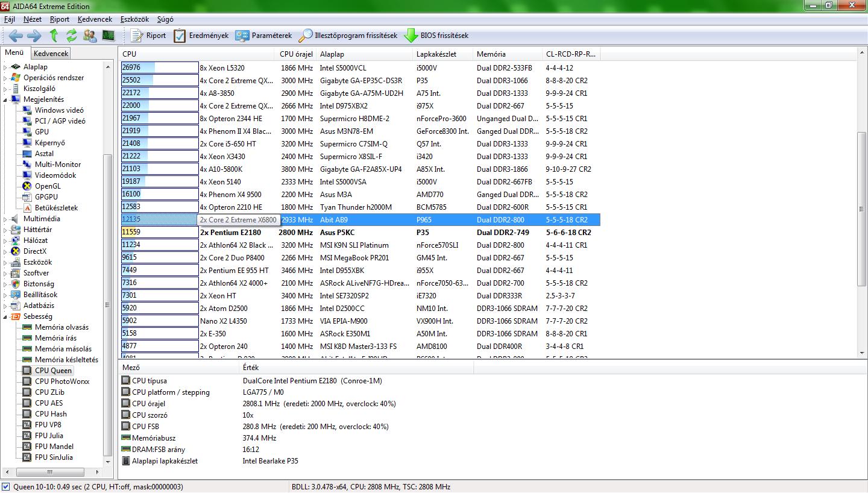The height and width of the screenshot is (493, 868).
Task: Open the CPU AES benchmark
Action: click(49, 403)
